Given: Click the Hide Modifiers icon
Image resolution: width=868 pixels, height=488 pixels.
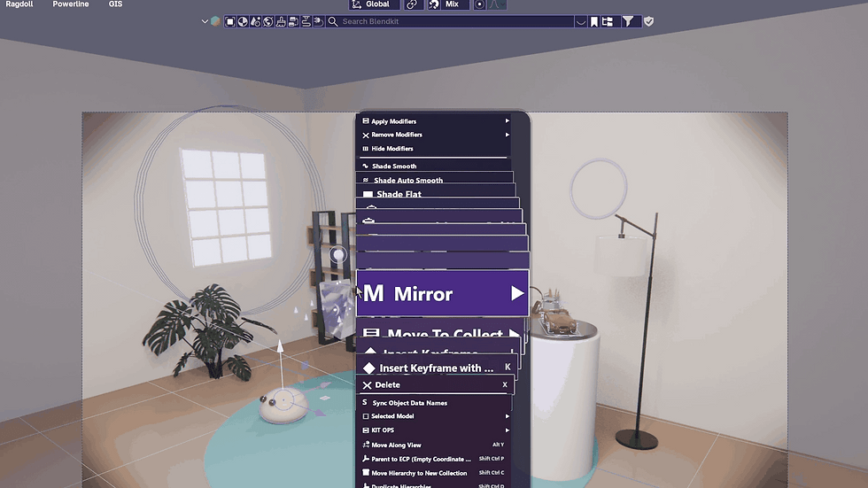Looking at the screenshot, I should pyautogui.click(x=365, y=148).
